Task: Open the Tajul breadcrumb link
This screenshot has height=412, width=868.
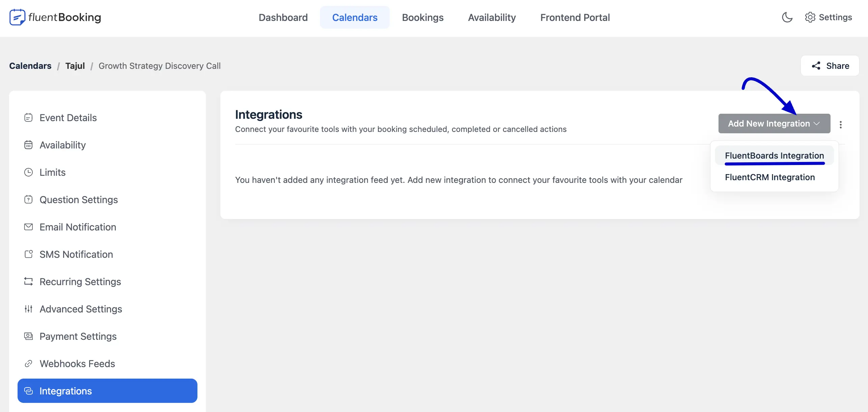Action: coord(75,66)
